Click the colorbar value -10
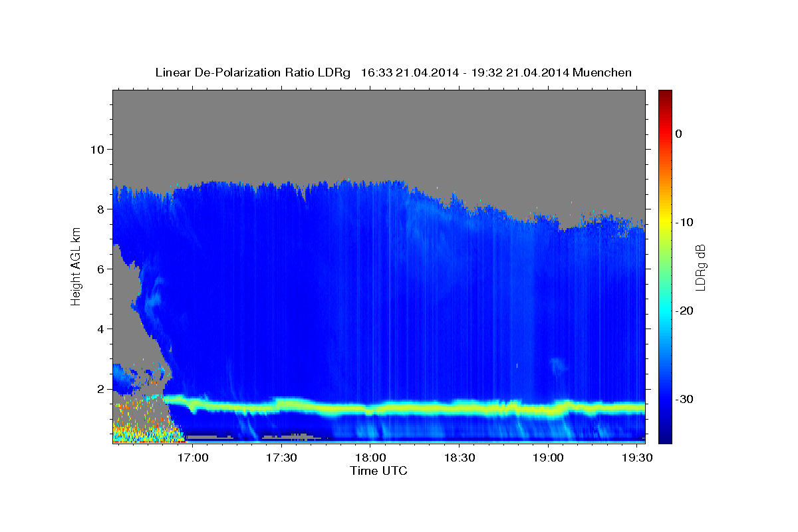This screenshot has width=798, height=532. 684,222
